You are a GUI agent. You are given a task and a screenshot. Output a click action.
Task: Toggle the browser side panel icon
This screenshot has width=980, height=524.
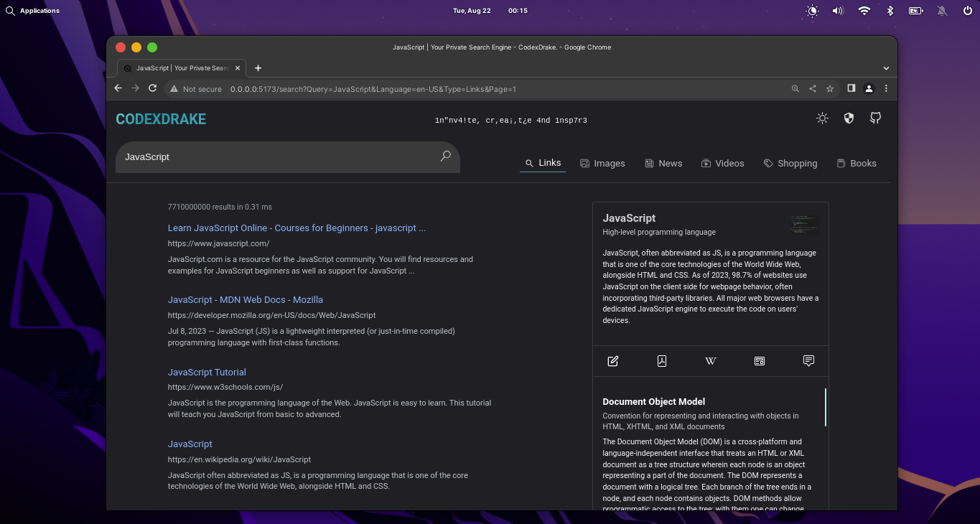click(x=851, y=88)
